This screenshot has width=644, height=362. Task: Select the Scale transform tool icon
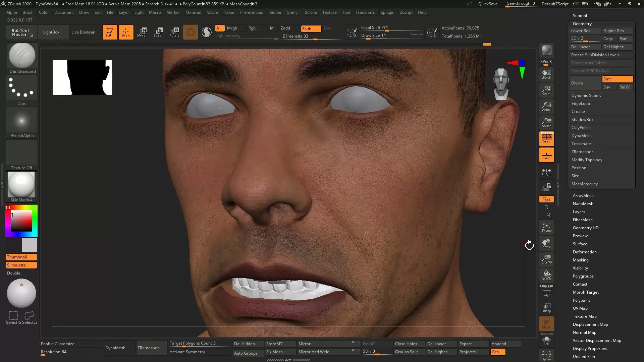click(157, 32)
